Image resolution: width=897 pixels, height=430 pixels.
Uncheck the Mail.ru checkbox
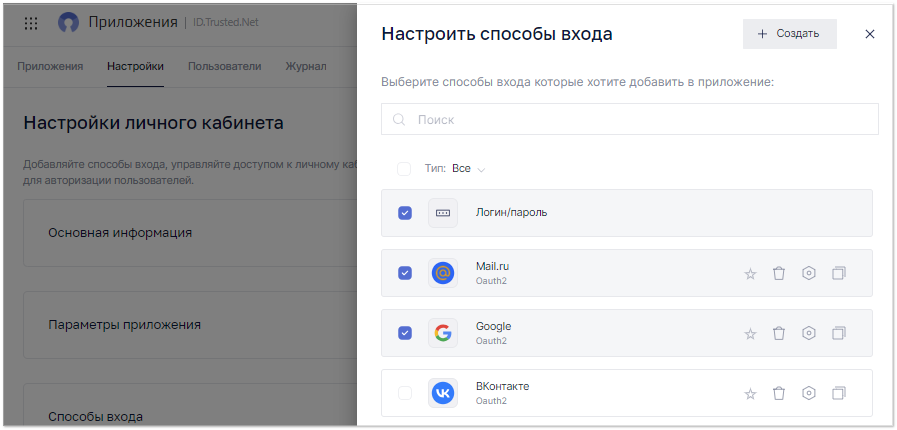coord(404,273)
